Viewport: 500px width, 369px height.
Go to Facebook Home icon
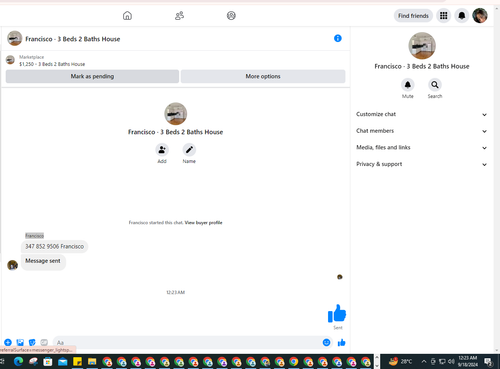(127, 16)
